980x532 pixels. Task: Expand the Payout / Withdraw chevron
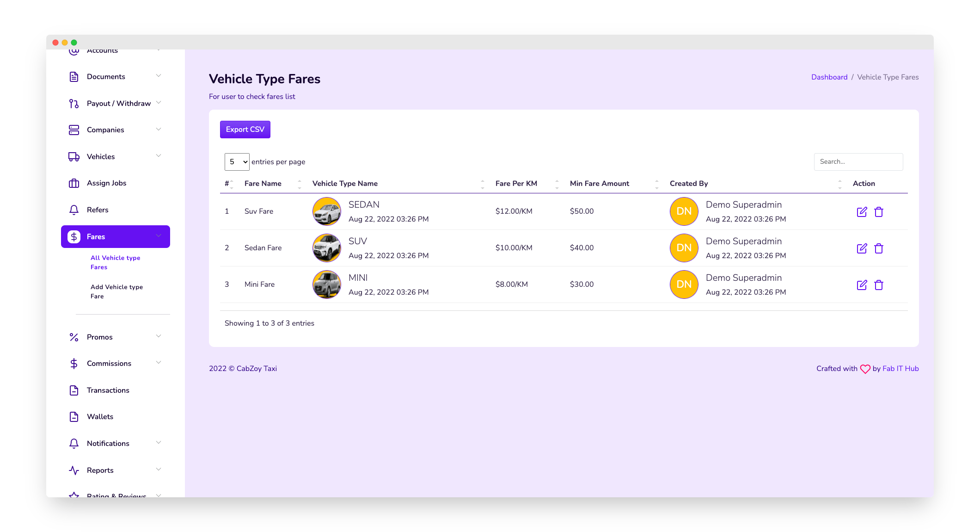[159, 103]
